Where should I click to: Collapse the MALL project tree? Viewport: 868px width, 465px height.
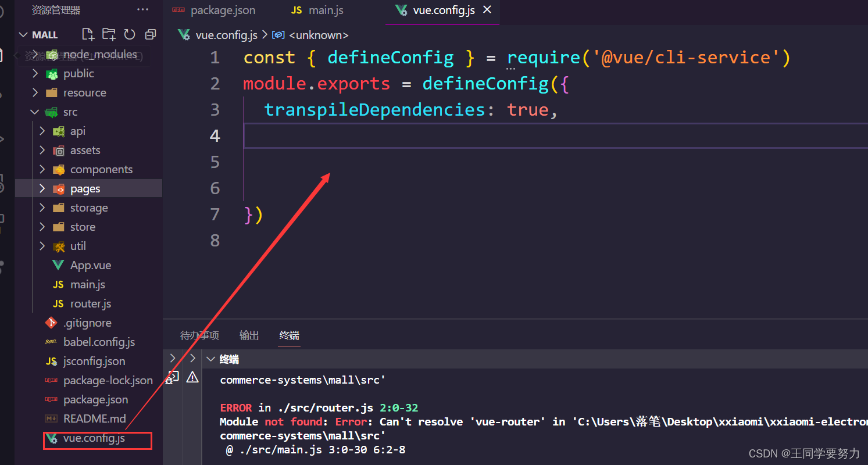click(x=23, y=34)
